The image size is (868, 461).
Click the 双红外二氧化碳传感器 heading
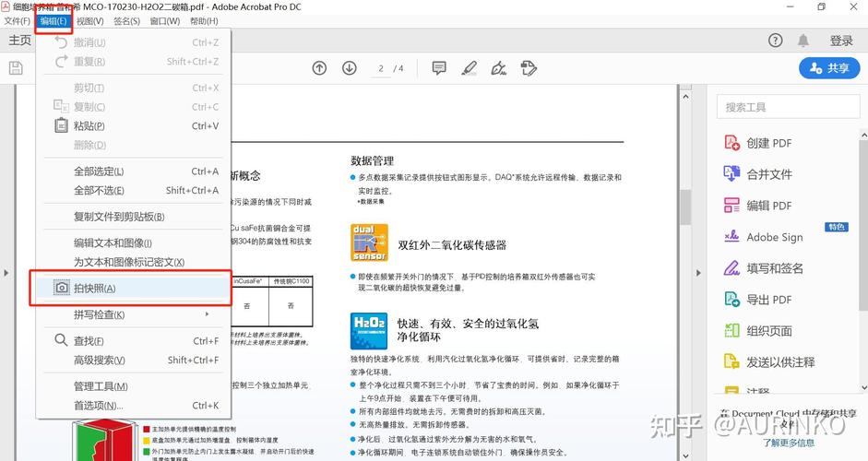pyautogui.click(x=452, y=245)
